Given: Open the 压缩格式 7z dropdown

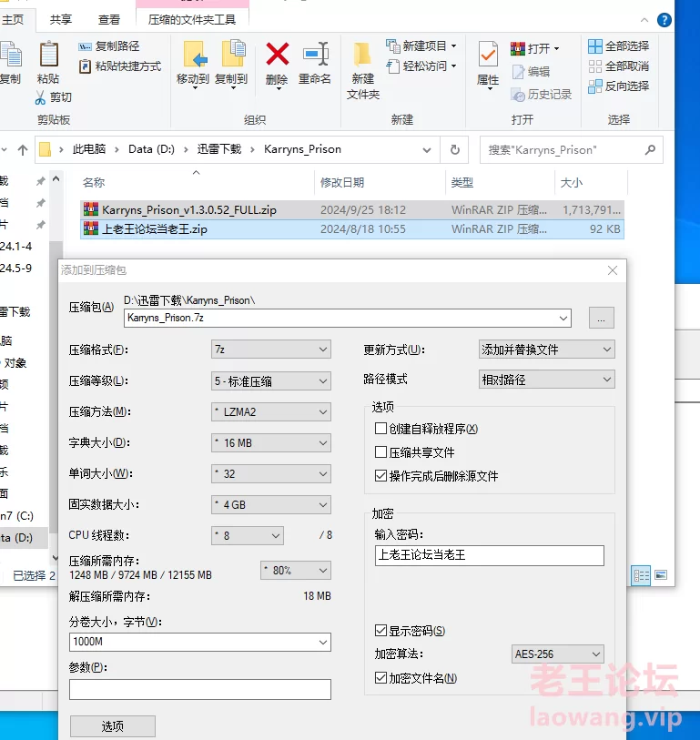Looking at the screenshot, I should point(270,350).
